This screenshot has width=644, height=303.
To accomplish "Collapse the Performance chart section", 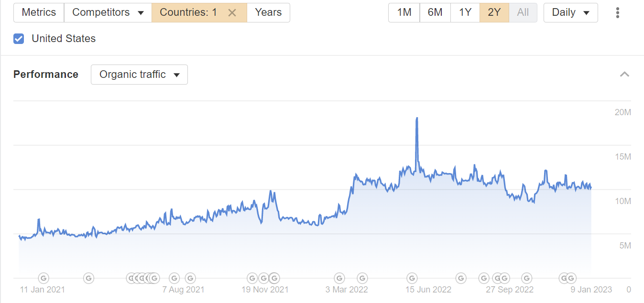I will pos(624,74).
